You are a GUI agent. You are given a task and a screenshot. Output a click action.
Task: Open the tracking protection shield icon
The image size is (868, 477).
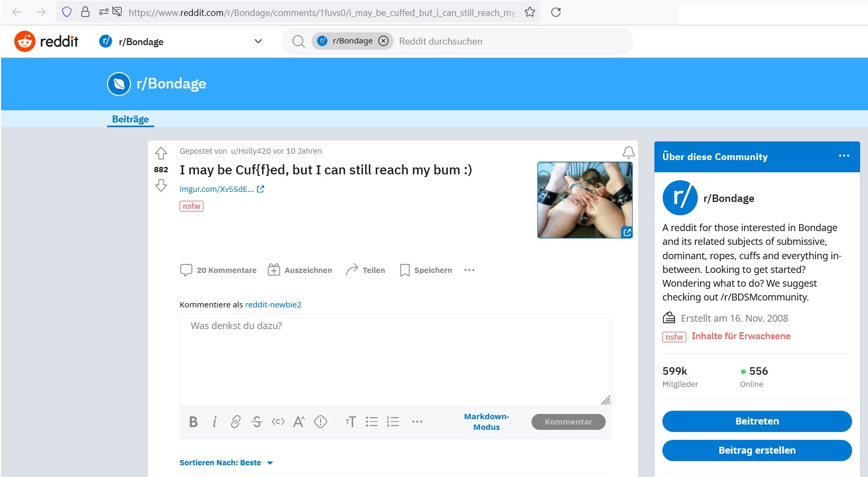click(x=67, y=12)
